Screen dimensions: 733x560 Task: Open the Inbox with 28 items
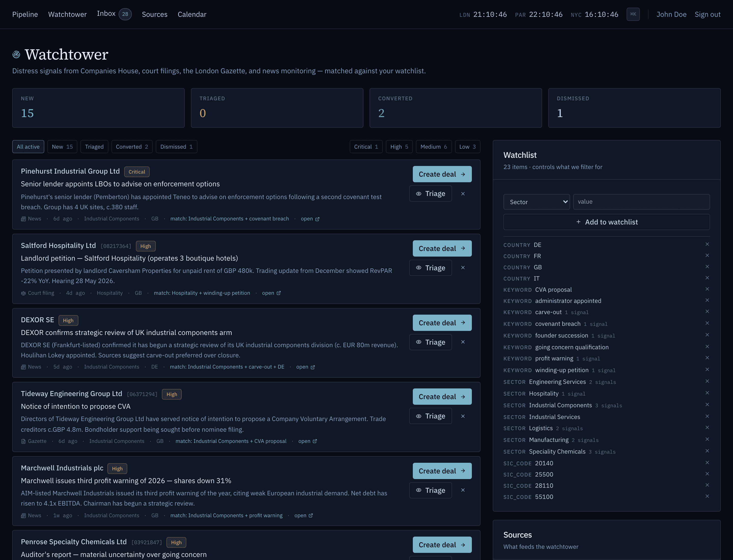(114, 14)
